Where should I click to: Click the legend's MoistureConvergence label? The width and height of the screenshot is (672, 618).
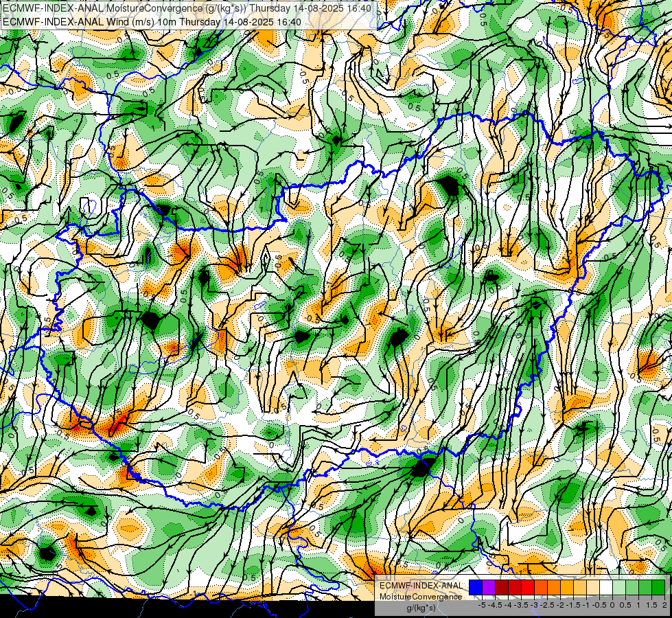pos(421,597)
